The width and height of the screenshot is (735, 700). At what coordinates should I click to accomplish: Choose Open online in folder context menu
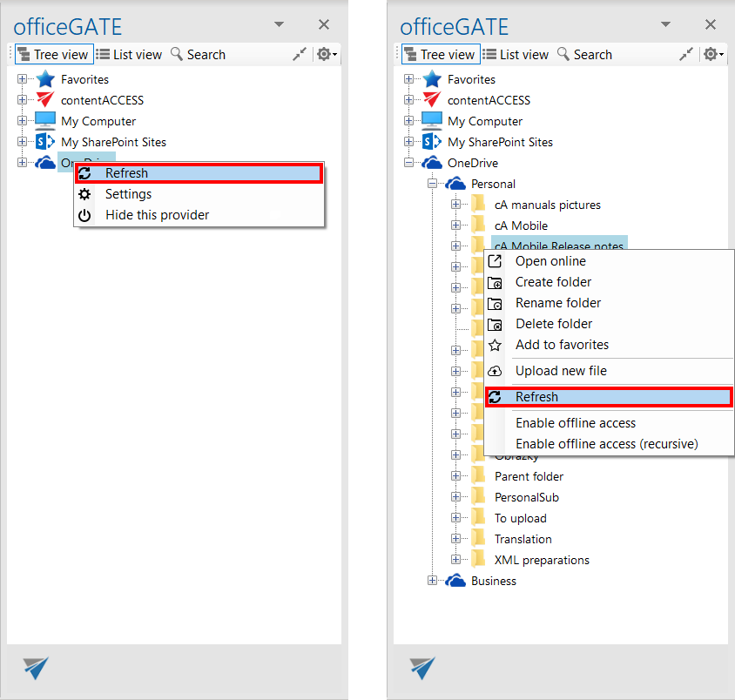pos(609,261)
